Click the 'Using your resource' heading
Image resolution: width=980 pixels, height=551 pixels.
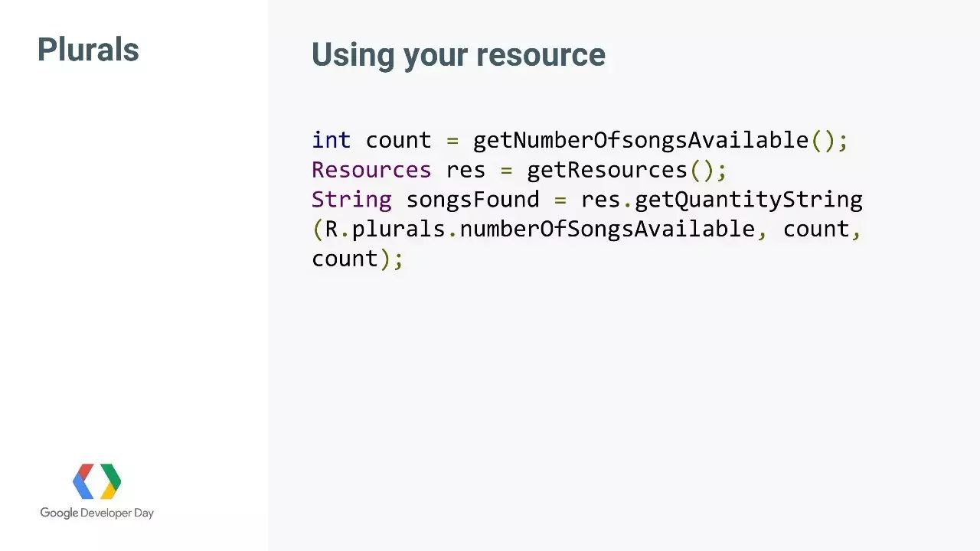pos(458,55)
